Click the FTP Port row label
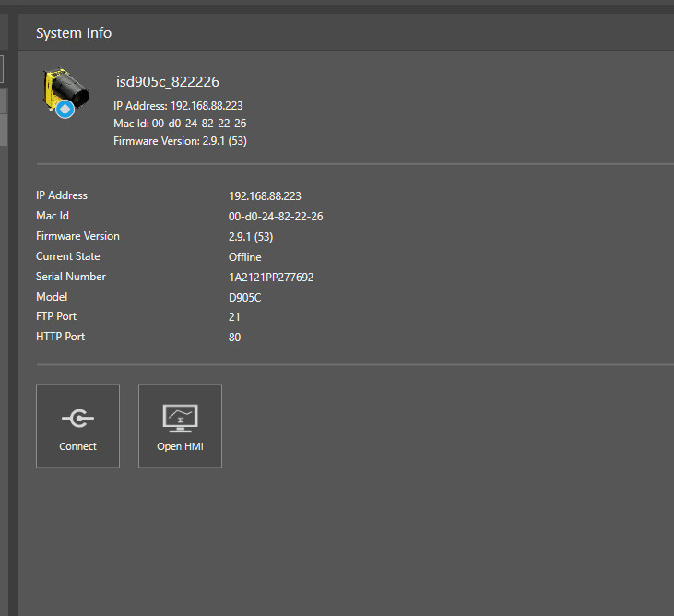 (56, 316)
